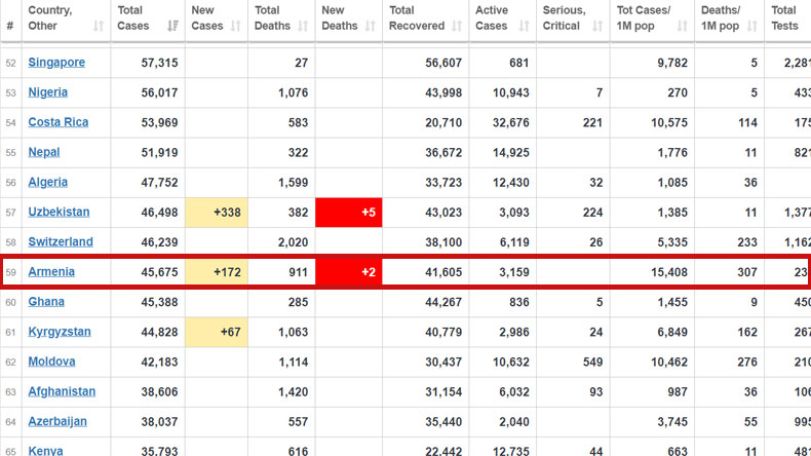This screenshot has width=811, height=456.
Task: Open the Nepal country link
Action: tap(44, 153)
